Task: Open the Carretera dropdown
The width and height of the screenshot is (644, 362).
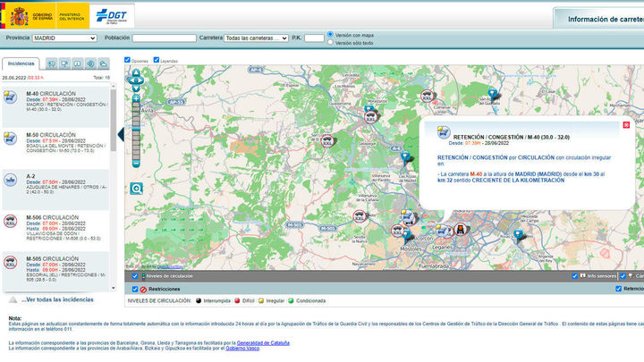Action: coord(256,38)
